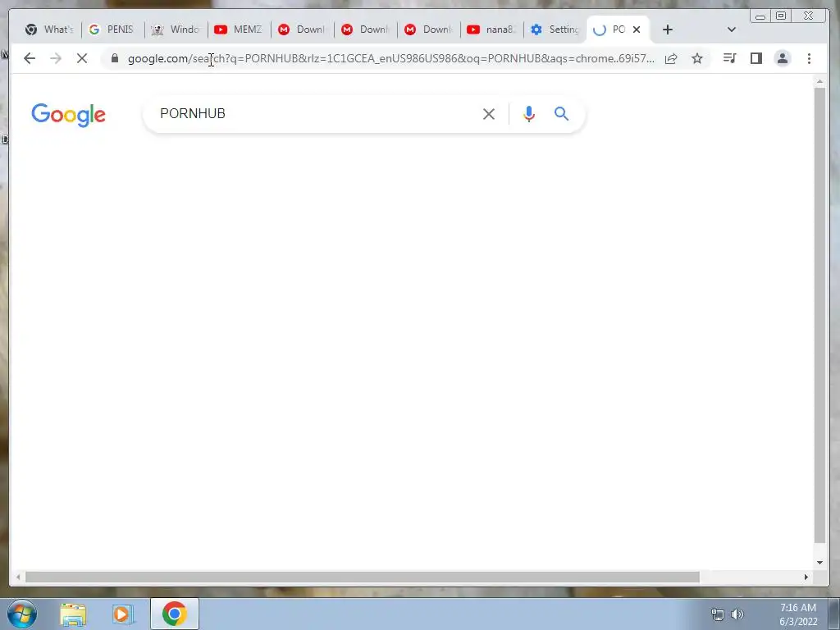The height and width of the screenshot is (630, 840).
Task: Clear the Google search box with X
Action: click(489, 114)
